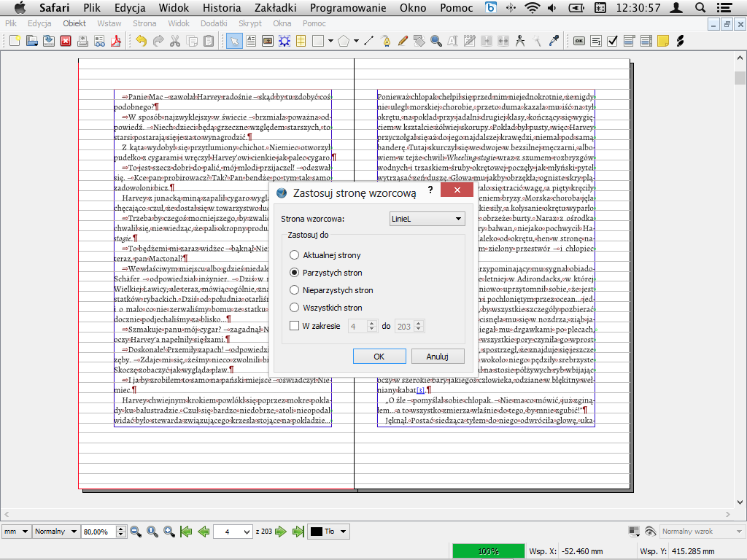Click the Print document icon

[x=82, y=41]
